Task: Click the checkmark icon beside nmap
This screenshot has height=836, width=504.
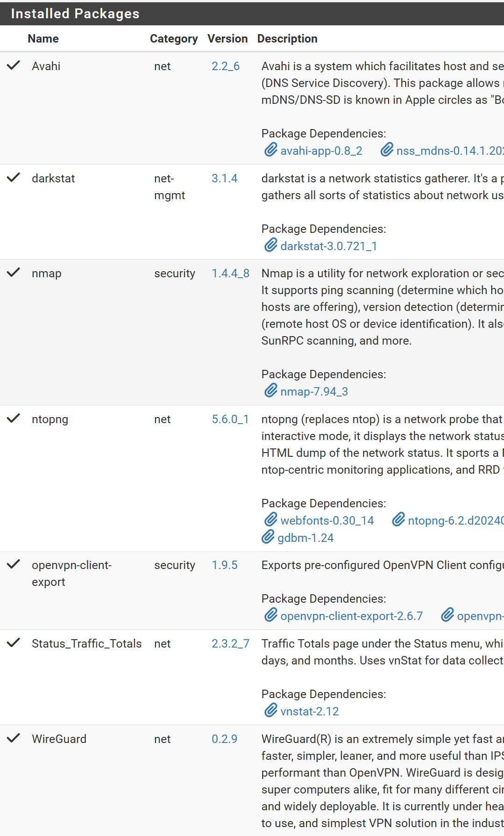Action: point(14,273)
